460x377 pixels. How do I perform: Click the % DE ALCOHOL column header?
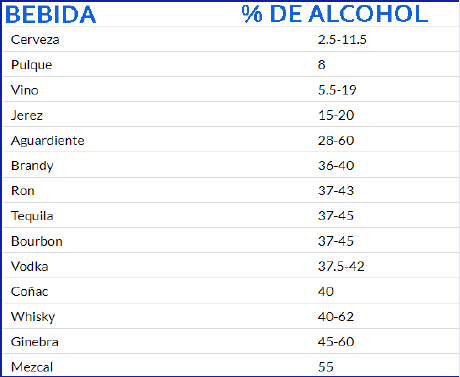point(335,14)
